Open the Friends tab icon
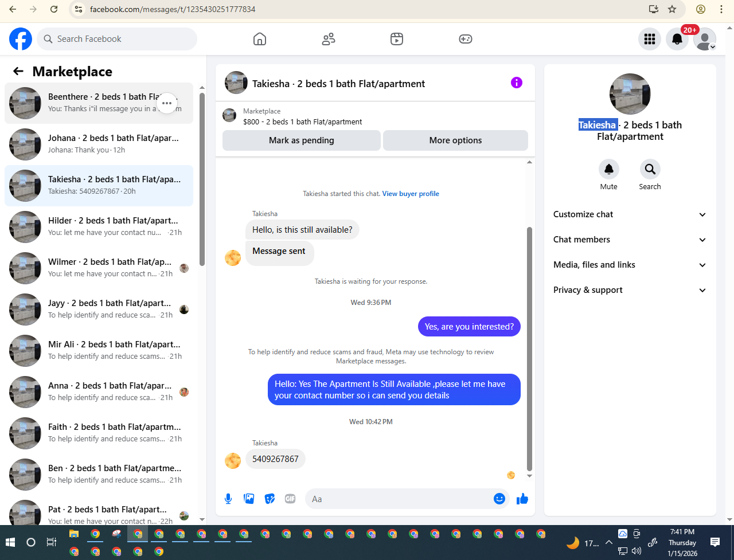This screenshot has width=734, height=560. (x=329, y=39)
